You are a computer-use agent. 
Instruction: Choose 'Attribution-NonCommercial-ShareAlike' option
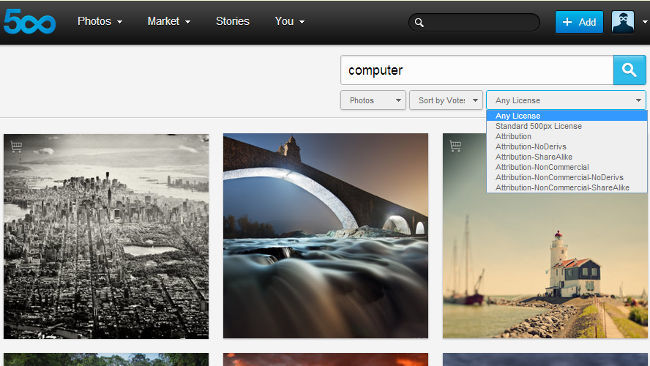tap(567, 187)
